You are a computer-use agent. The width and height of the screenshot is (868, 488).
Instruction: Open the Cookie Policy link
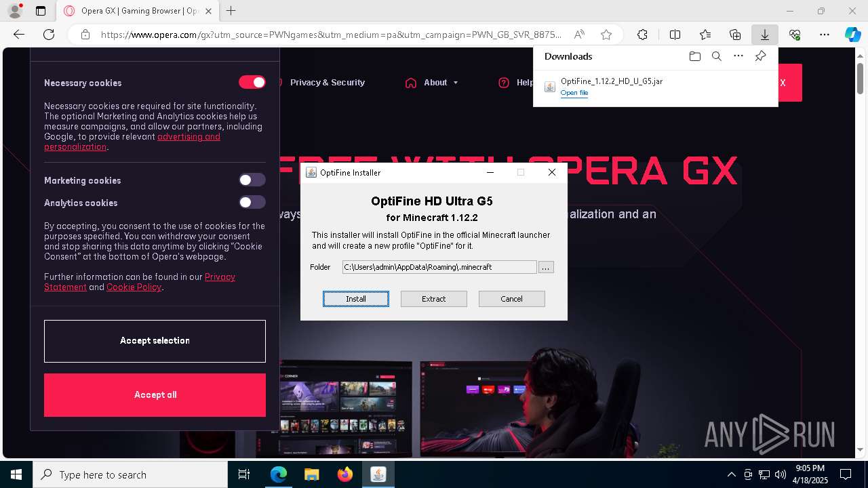click(x=134, y=287)
